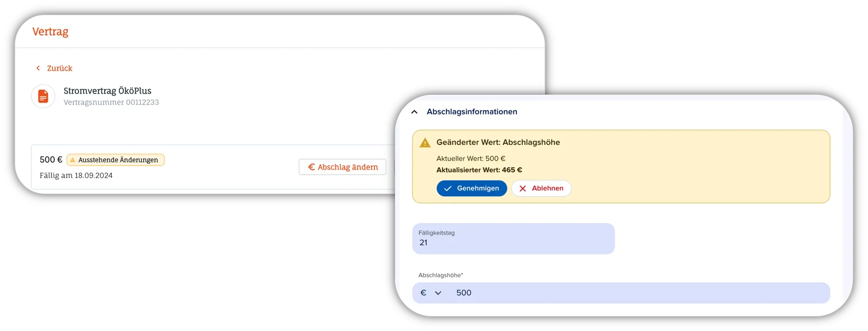Image resolution: width=868 pixels, height=331 pixels.
Task: Reject change with the Ablehnen button
Action: point(541,188)
